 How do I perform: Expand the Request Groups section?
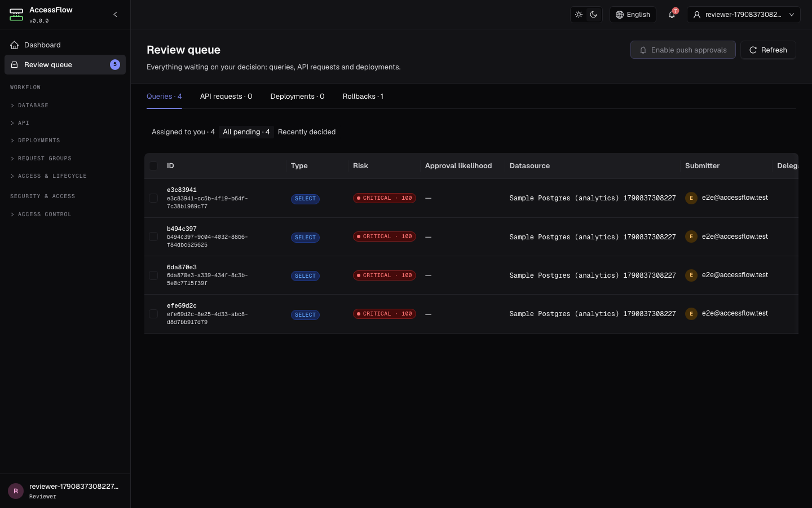click(x=65, y=159)
